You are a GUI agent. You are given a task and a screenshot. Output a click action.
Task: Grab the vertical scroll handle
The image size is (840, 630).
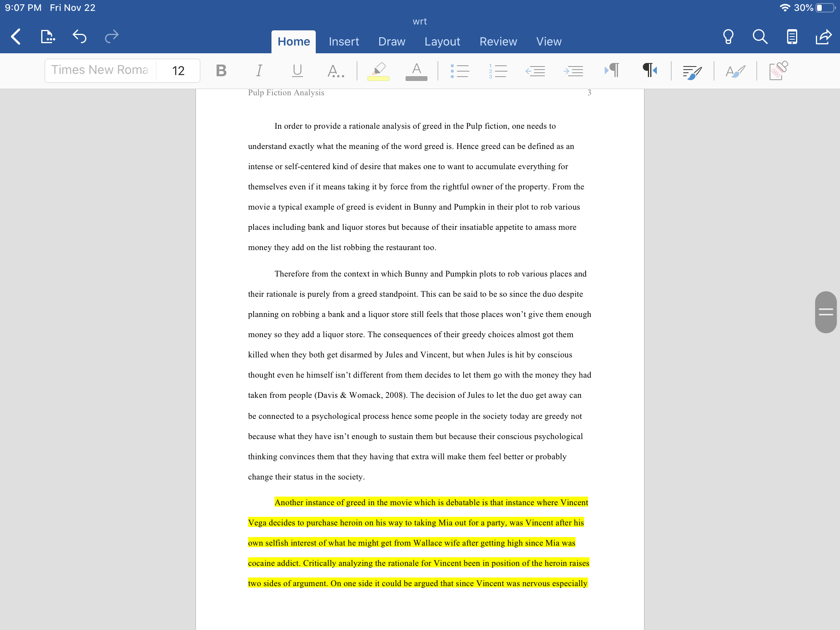click(x=826, y=312)
